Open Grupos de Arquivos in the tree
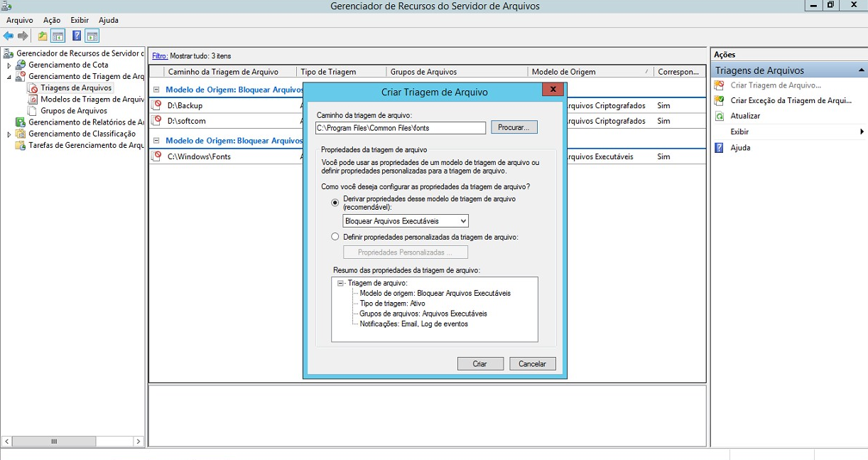Viewport: 868px width, 460px height. (74, 111)
